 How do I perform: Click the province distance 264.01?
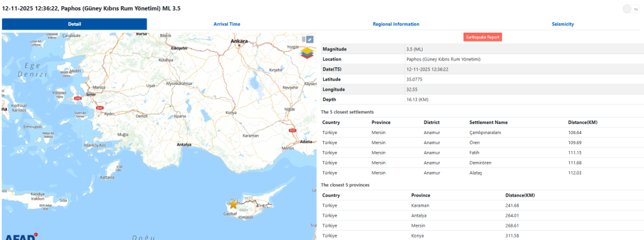512,215
